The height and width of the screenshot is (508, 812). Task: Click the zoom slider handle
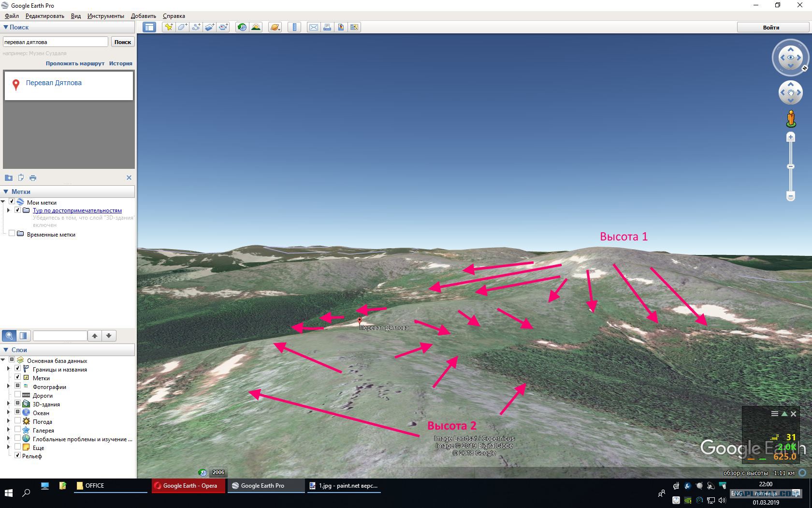tap(791, 166)
